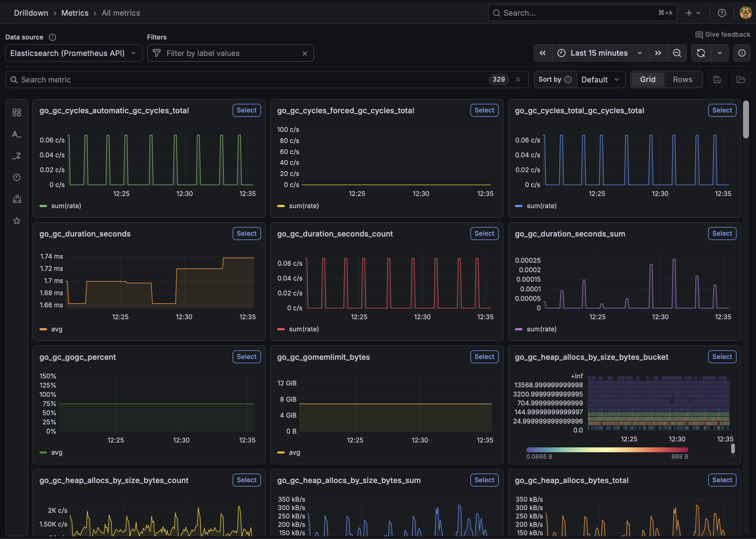
Task: Click the global Search... field
Action: (x=582, y=13)
